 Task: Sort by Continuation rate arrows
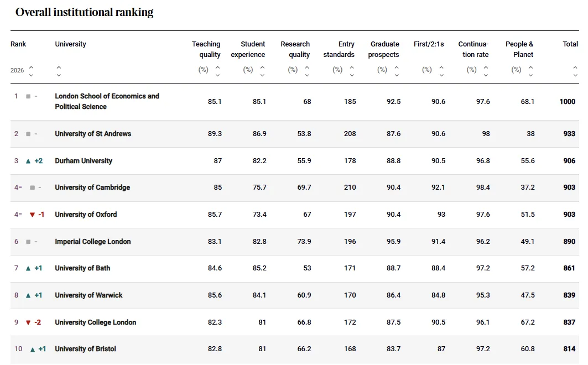pos(486,71)
